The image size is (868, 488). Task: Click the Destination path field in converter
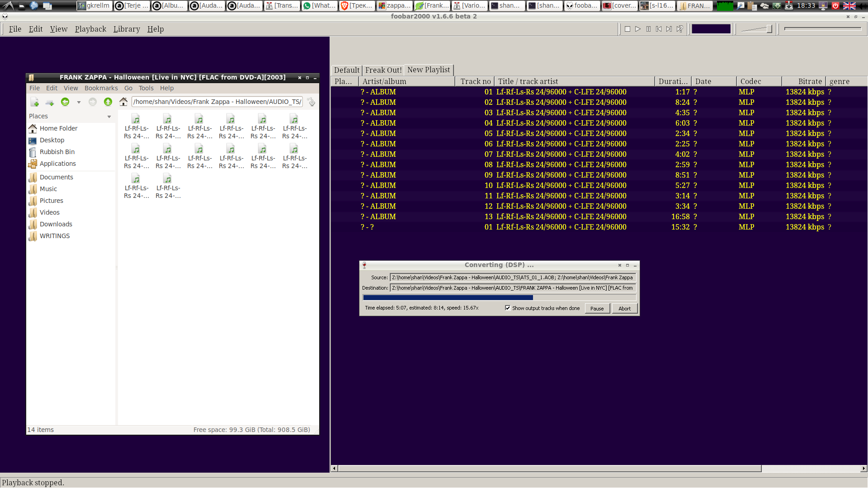[x=513, y=288]
